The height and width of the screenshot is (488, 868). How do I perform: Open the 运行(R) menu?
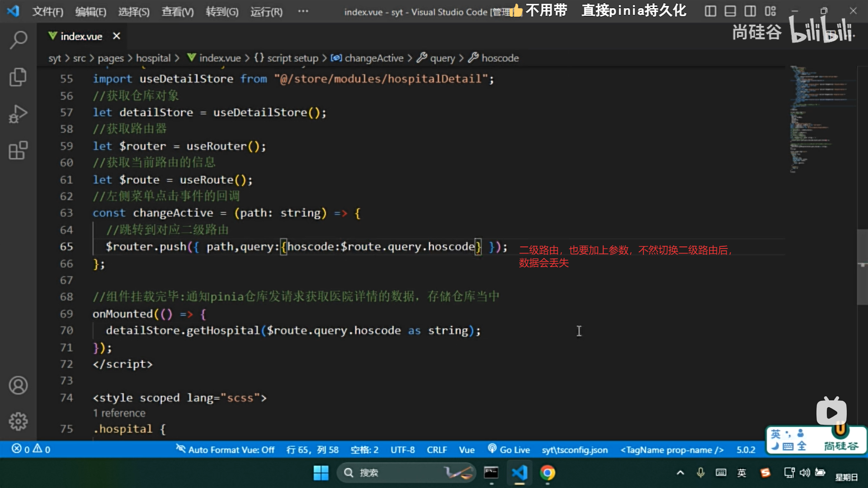click(x=266, y=12)
